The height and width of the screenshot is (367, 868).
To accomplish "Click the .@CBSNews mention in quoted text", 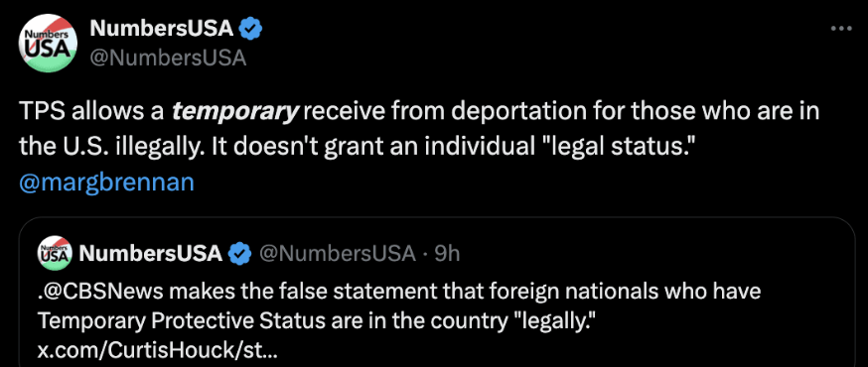I will (102, 291).
